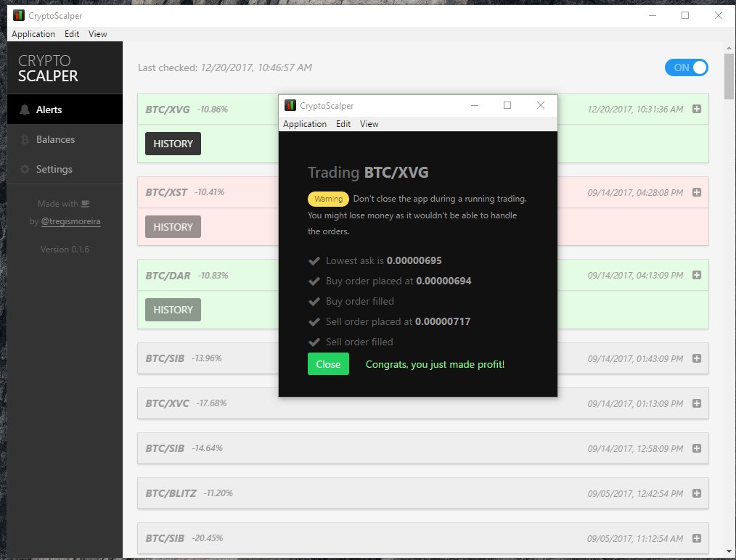The image size is (736, 560).
Task: Open Edit menu in trading dialog
Action: click(343, 124)
